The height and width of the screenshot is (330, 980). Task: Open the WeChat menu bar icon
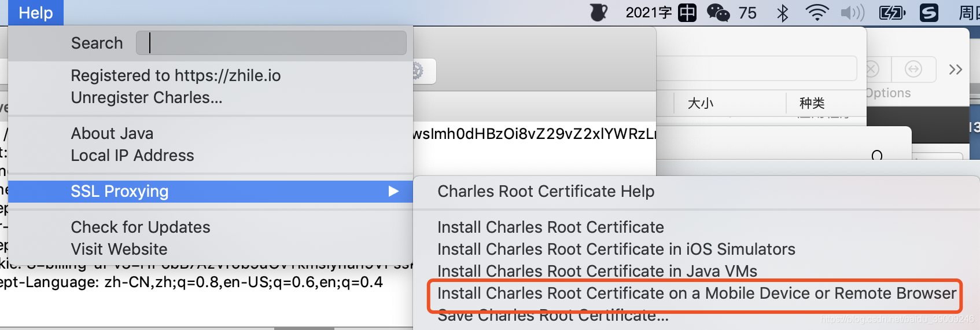719,13
